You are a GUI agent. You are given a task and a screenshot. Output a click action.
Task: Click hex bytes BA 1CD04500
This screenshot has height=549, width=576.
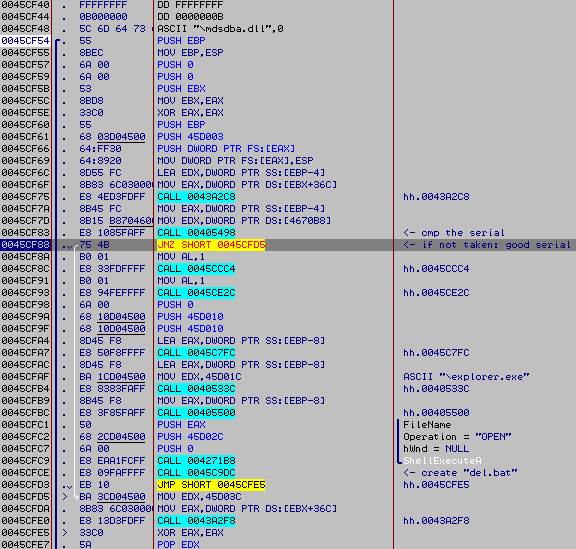point(112,377)
